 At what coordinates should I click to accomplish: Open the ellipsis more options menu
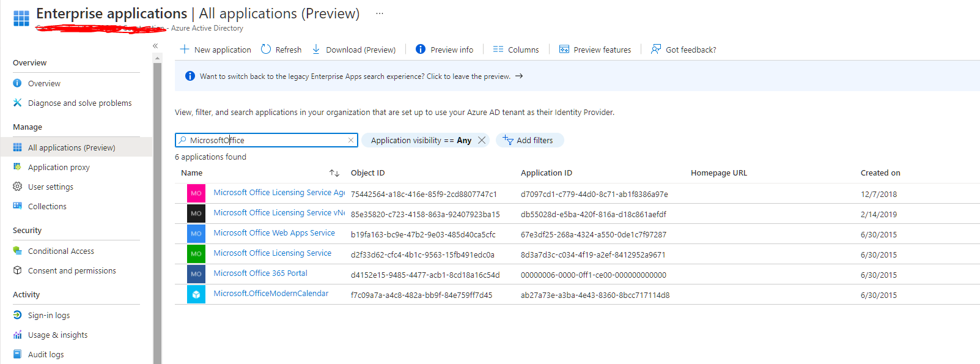tap(380, 13)
